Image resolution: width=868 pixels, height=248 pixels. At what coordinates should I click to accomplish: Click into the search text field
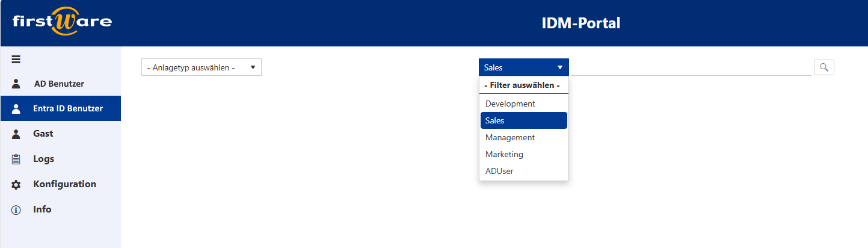coord(690,67)
